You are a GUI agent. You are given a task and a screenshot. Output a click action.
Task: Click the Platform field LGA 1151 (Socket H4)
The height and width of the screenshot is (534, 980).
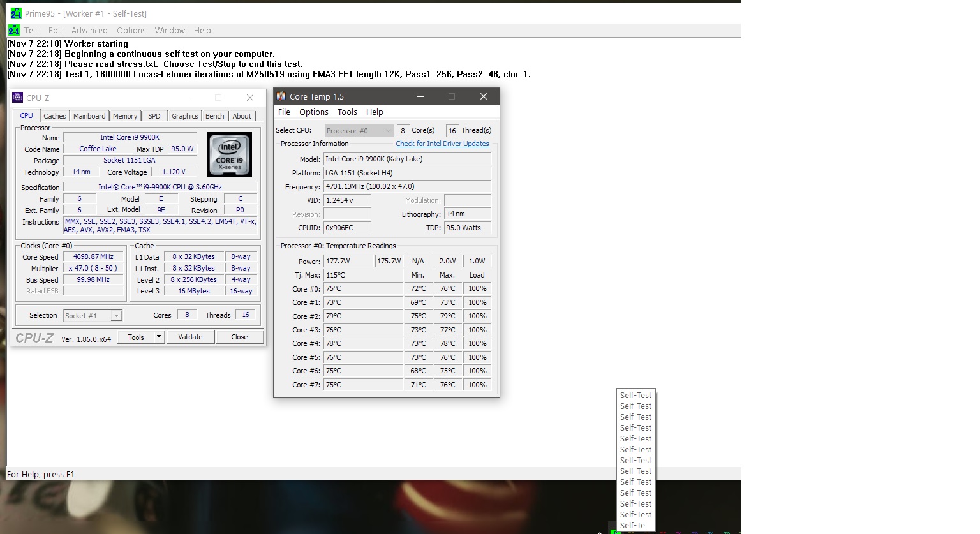click(x=407, y=173)
